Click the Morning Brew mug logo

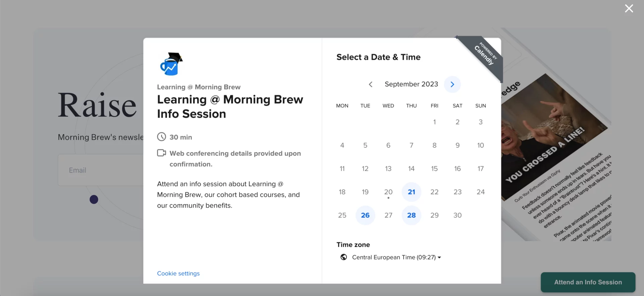pyautogui.click(x=171, y=64)
